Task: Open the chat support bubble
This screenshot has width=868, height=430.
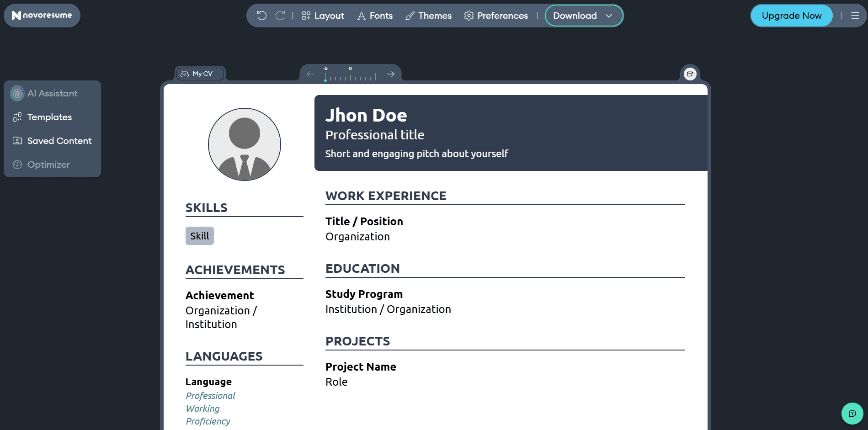Action: 852,414
